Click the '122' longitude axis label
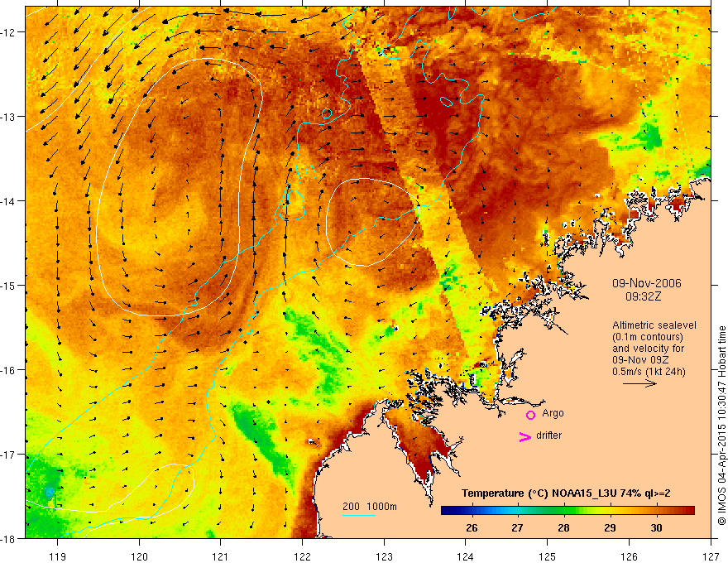The image size is (728, 563). pyautogui.click(x=302, y=556)
